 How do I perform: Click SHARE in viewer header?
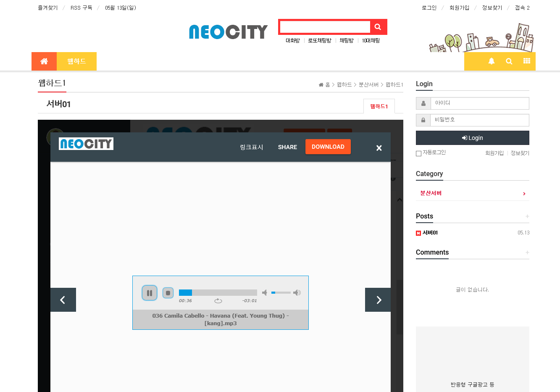(x=287, y=147)
